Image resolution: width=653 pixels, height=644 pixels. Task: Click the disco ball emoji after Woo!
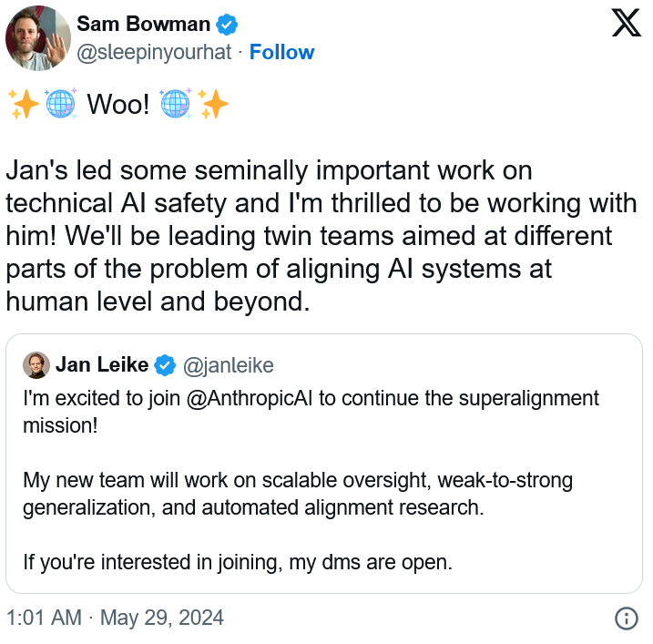(176, 104)
